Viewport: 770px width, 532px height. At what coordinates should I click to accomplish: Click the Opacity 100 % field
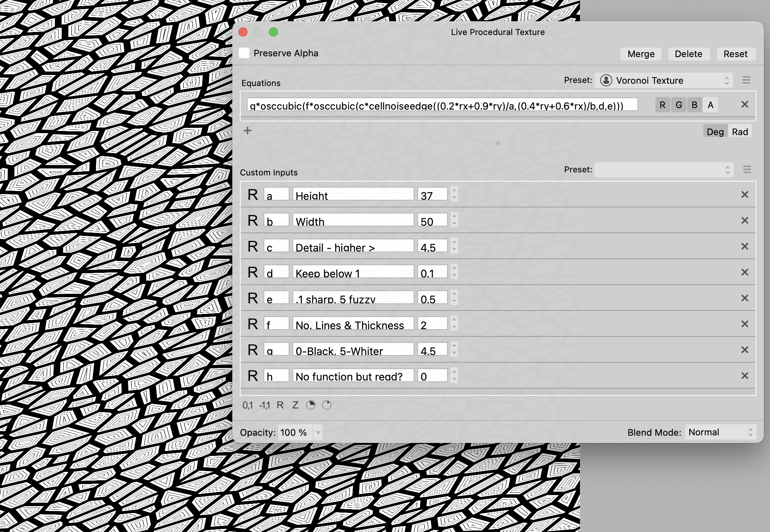(x=296, y=432)
